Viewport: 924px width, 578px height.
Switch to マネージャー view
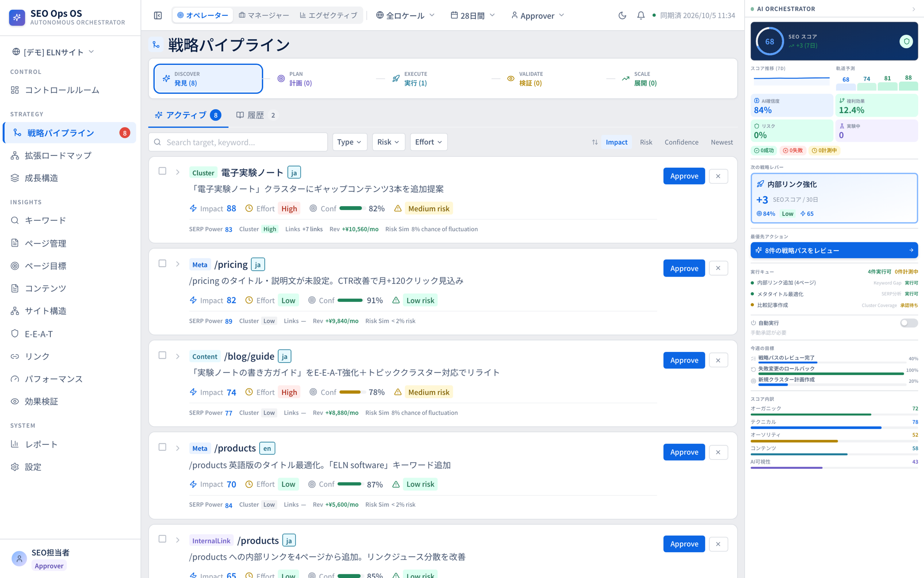click(264, 15)
